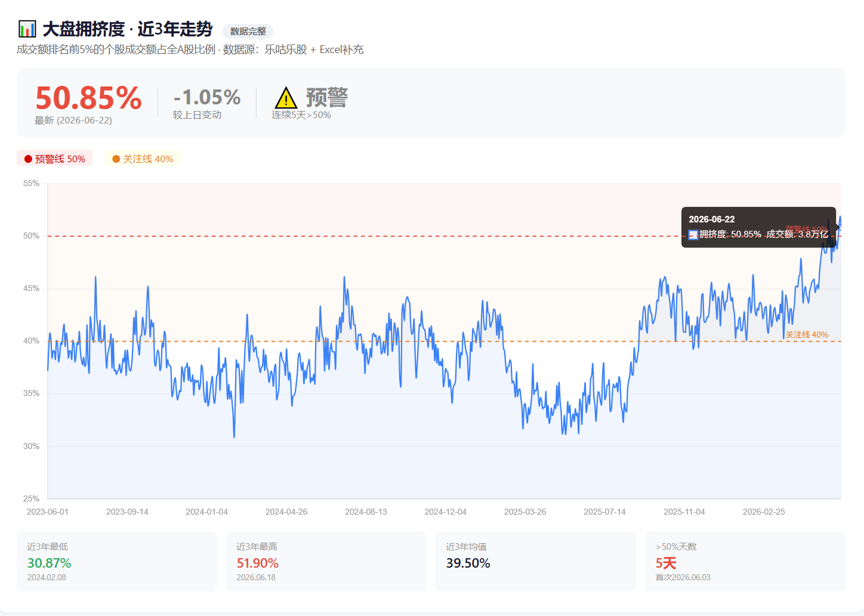
Task: Click the 较上日变动 label
Action: [x=198, y=114]
